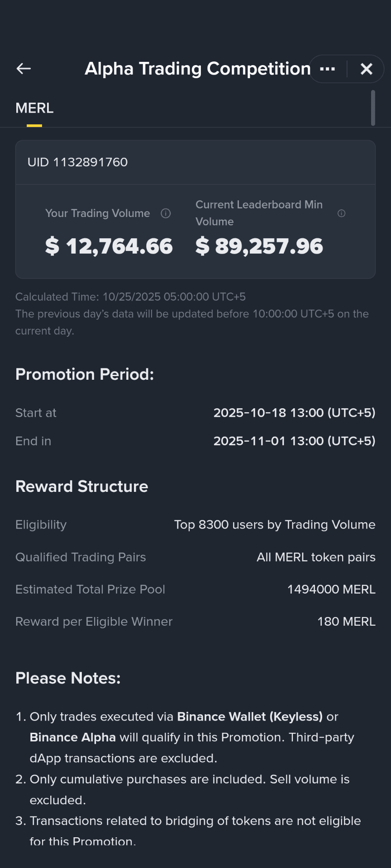Click the Reward Structure heading
The image size is (391, 868).
(82, 486)
